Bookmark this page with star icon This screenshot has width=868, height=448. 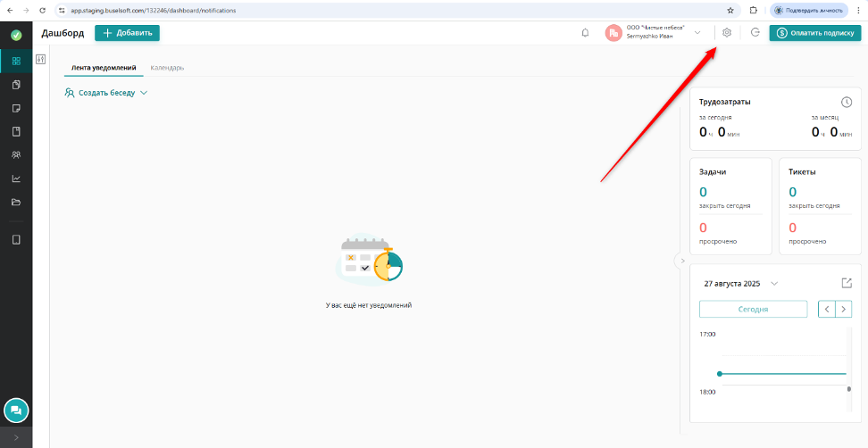click(730, 10)
